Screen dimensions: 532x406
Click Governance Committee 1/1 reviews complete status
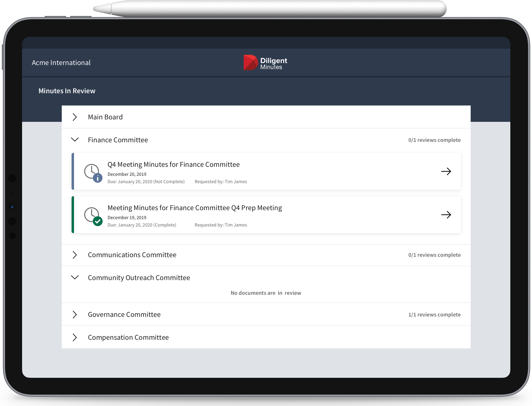point(434,314)
